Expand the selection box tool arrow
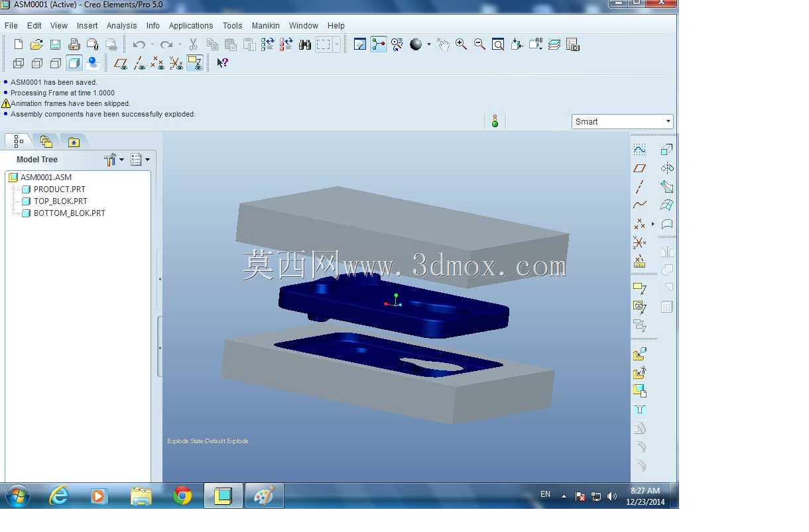Viewport: 809px width, 532px height. coord(337,44)
